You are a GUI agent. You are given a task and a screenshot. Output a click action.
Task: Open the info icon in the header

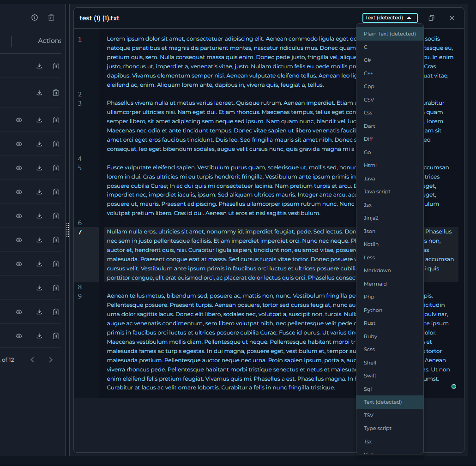[x=35, y=18]
